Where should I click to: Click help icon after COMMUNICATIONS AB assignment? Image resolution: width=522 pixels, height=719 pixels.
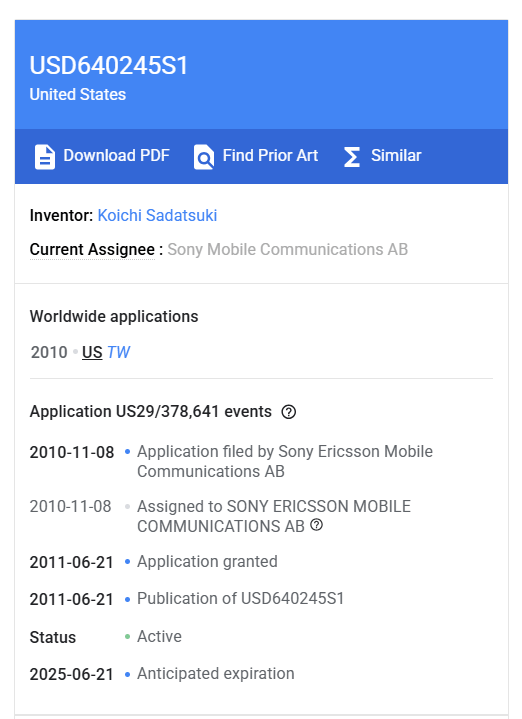click(317, 525)
